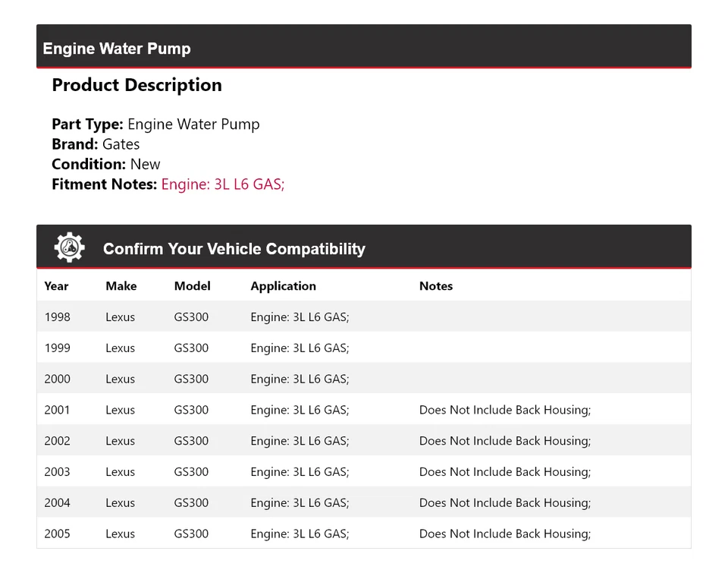The image size is (728, 573).
Task: Click the Engine Water Pump header bar
Action: pos(363,47)
